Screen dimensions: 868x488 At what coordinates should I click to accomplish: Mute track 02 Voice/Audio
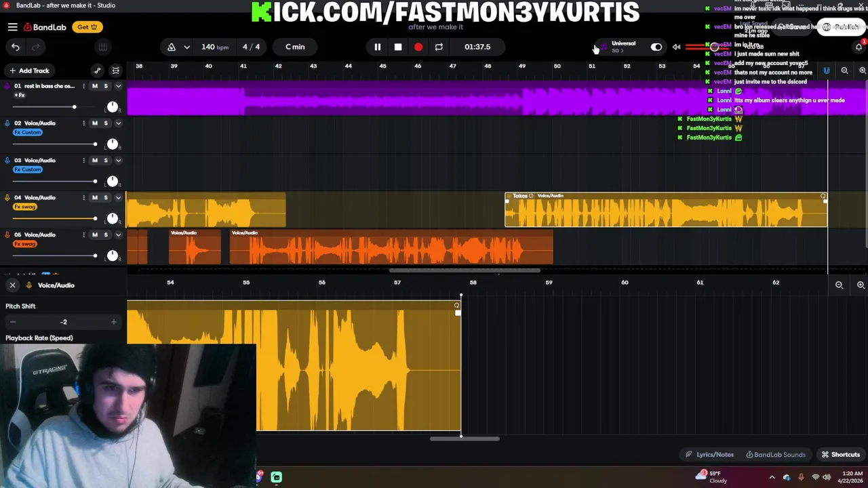[x=95, y=123]
